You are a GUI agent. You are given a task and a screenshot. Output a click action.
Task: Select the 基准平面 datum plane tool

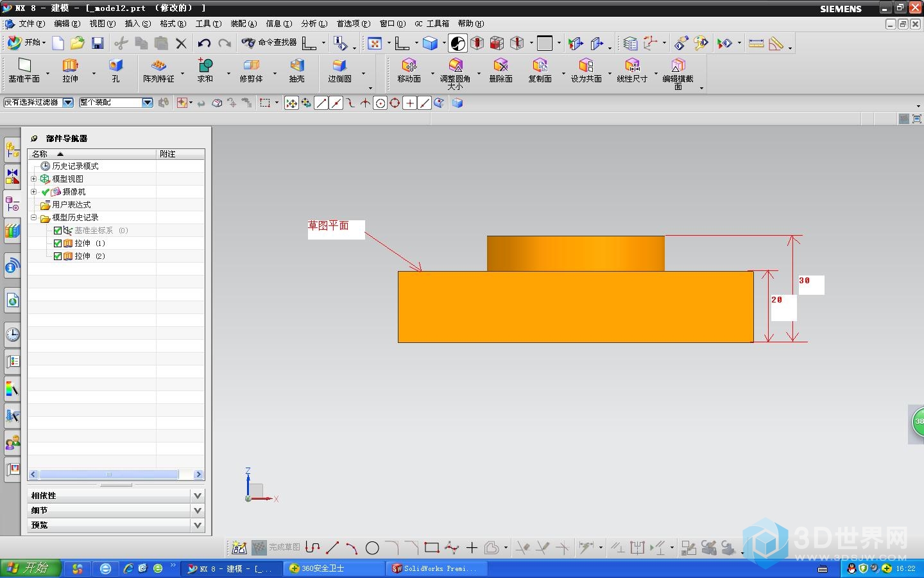24,71
